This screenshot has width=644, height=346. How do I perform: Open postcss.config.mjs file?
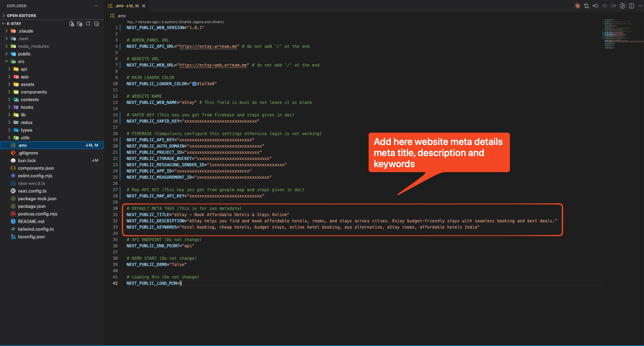pos(52,214)
